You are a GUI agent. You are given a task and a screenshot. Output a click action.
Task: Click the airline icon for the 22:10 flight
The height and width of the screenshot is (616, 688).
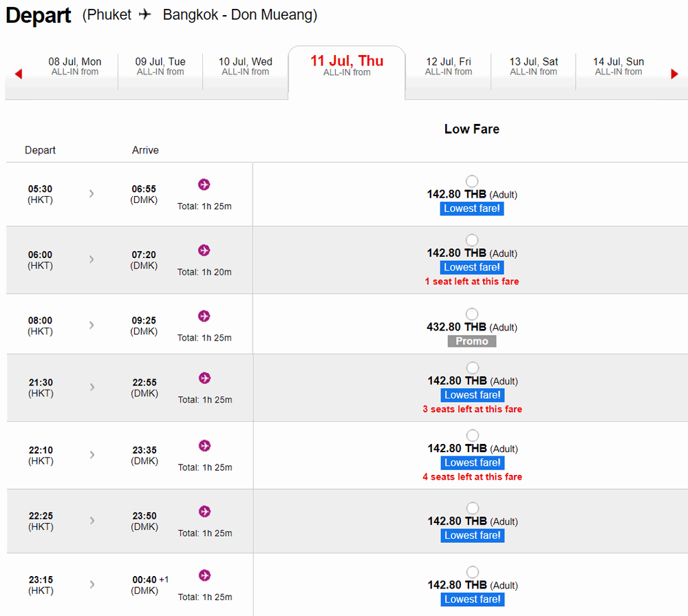click(x=204, y=445)
